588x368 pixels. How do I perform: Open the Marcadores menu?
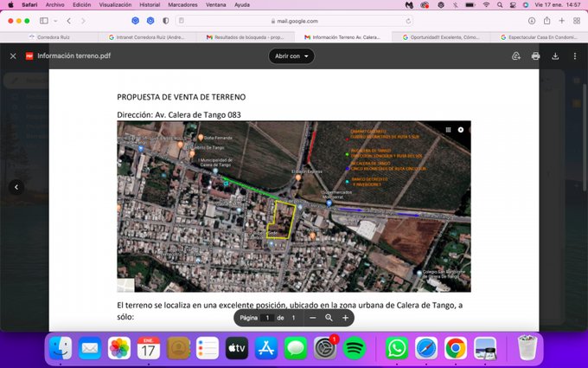click(182, 4)
